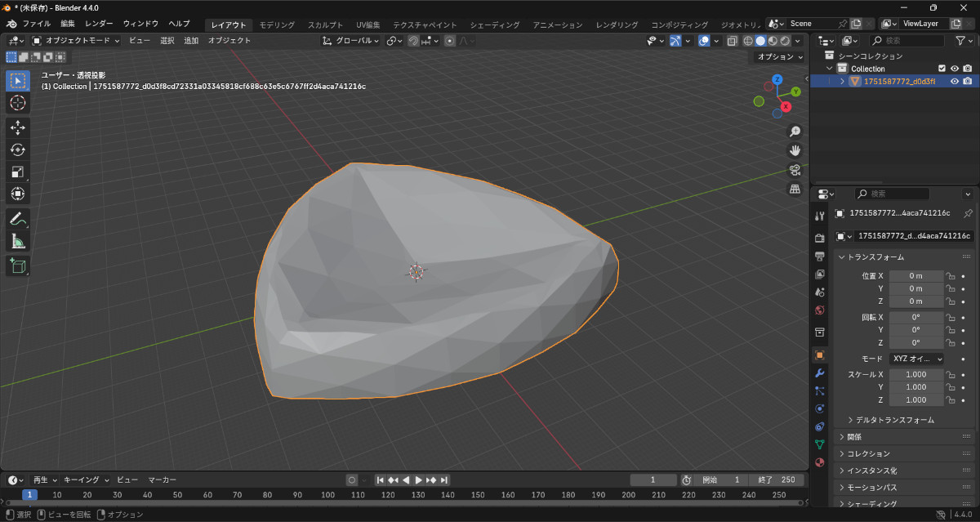Switch to Modeling (モデリング) workspace tab

(x=277, y=25)
